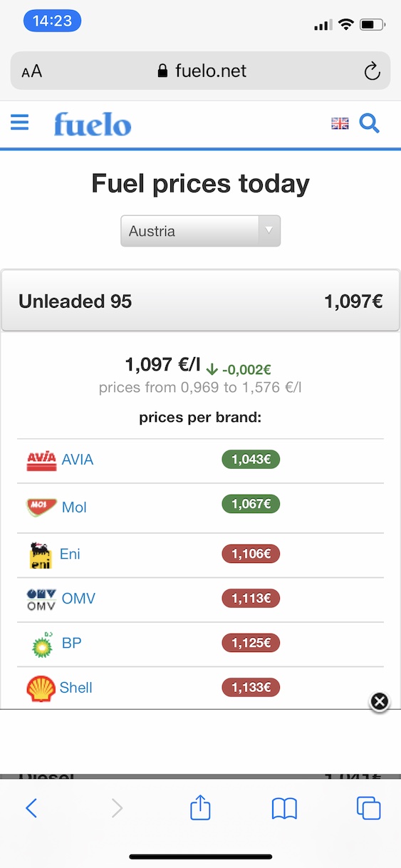Open search with magnifier icon
Viewport: 401px width, 868px height.
tap(369, 124)
